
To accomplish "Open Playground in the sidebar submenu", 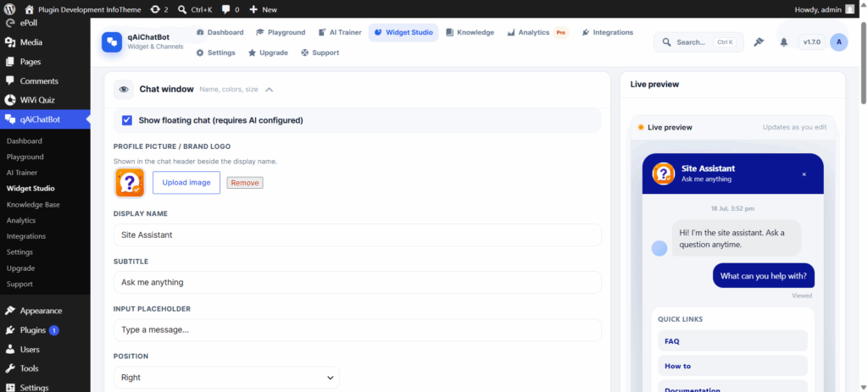I will (x=25, y=157).
